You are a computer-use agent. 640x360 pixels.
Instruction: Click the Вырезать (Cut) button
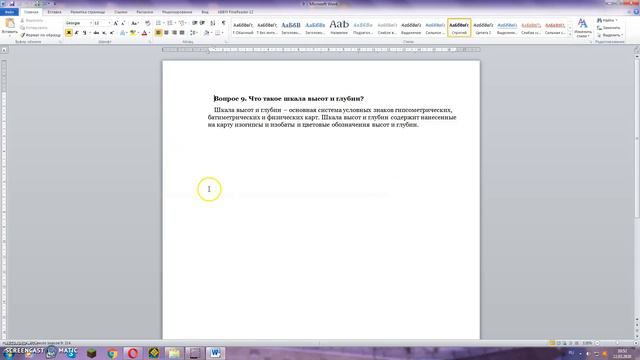tap(31, 20)
